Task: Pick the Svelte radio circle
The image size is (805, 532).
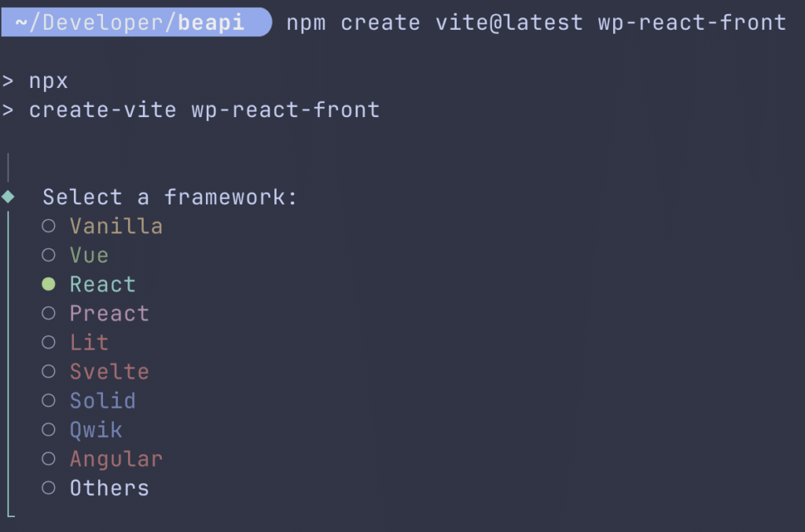Action: pyautogui.click(x=49, y=372)
